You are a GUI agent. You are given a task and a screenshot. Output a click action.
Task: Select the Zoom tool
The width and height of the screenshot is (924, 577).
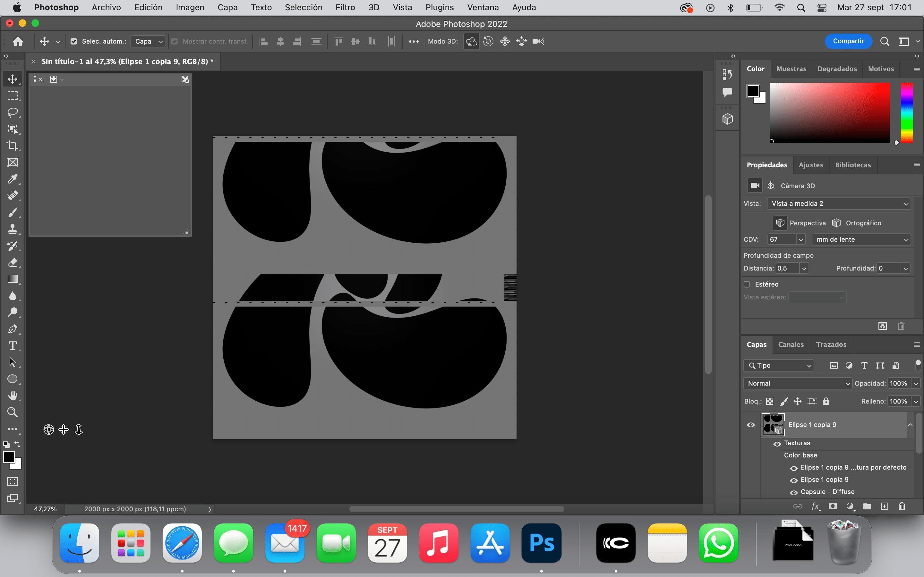[x=13, y=412]
